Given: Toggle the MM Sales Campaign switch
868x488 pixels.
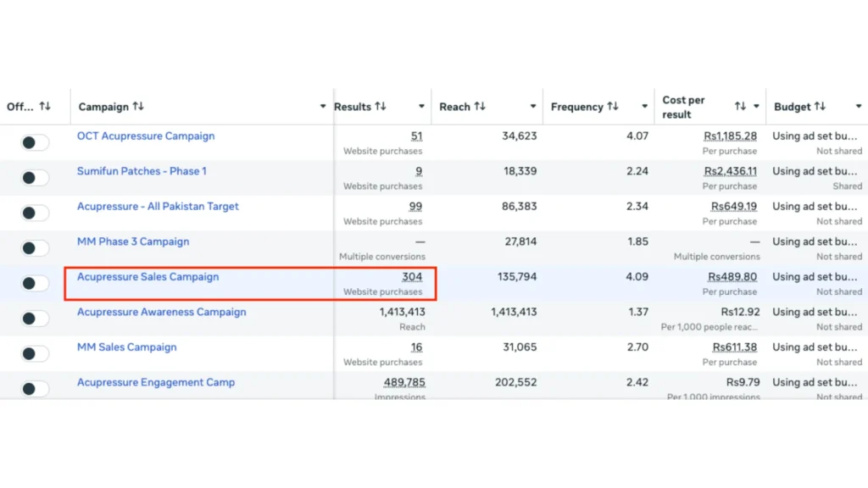Looking at the screenshot, I should [35, 353].
